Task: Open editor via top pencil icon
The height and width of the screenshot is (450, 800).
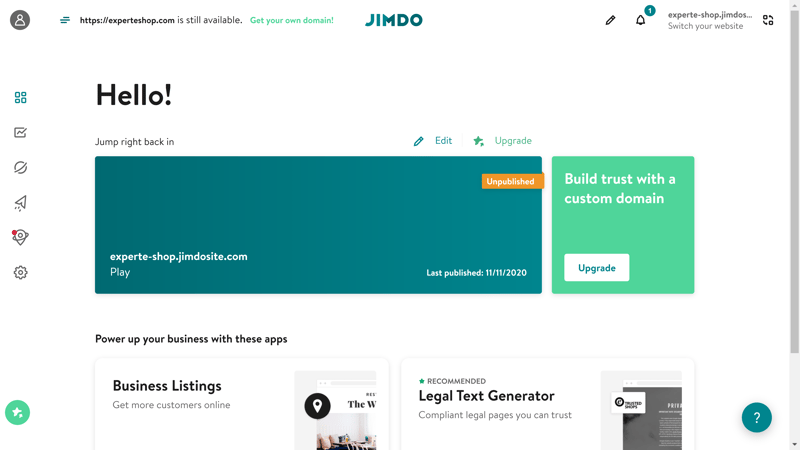Action: tap(610, 20)
